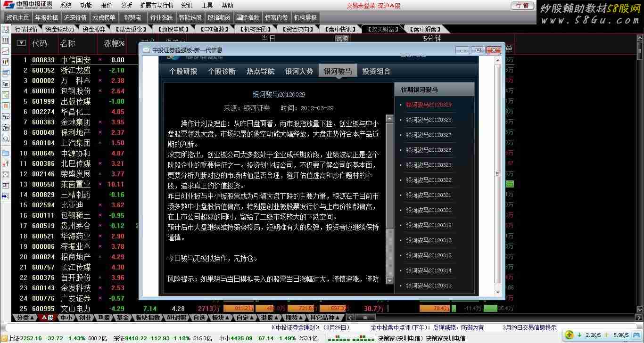Click the 行情 button at top right
Screen dimensions: 644x343
[522, 6]
